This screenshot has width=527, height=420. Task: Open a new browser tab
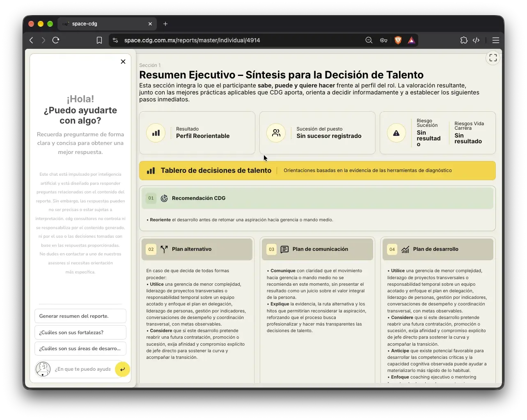pos(165,24)
